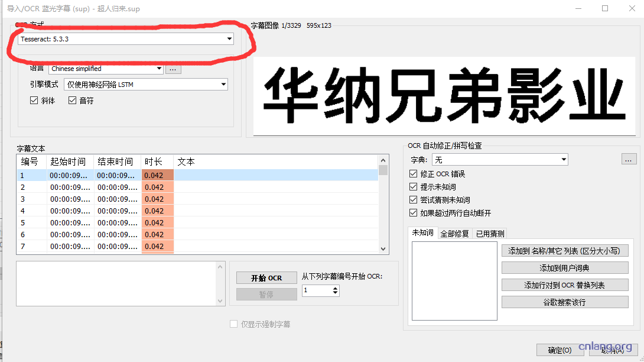Image resolution: width=644 pixels, height=362 pixels.
Task: Click the ellipsis button beside the 字典 dropdown
Action: click(x=629, y=160)
